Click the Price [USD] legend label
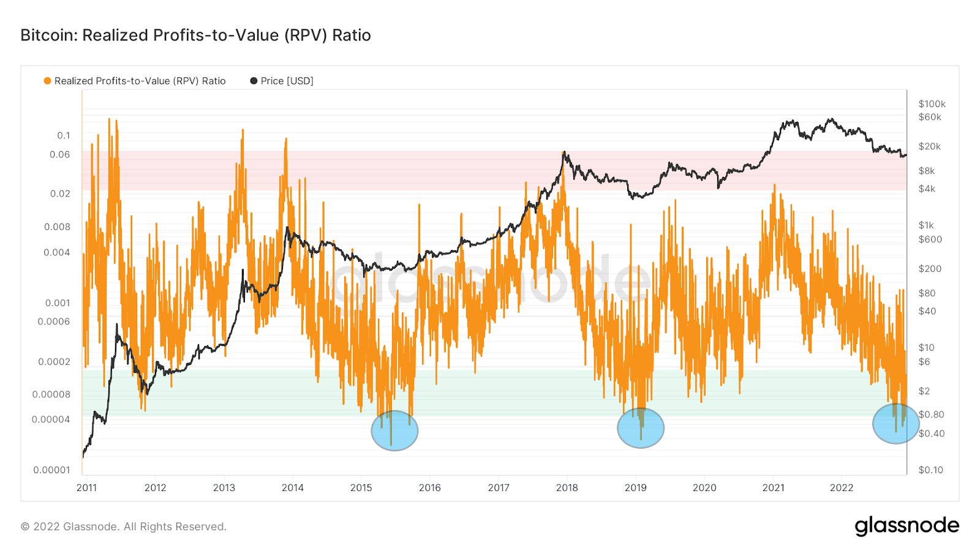Screen dimensions: 980x551 287,81
